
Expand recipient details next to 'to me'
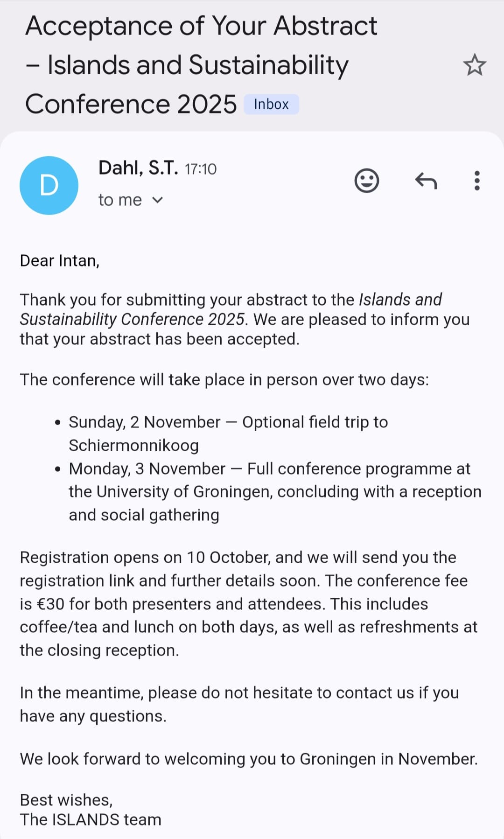click(x=158, y=200)
